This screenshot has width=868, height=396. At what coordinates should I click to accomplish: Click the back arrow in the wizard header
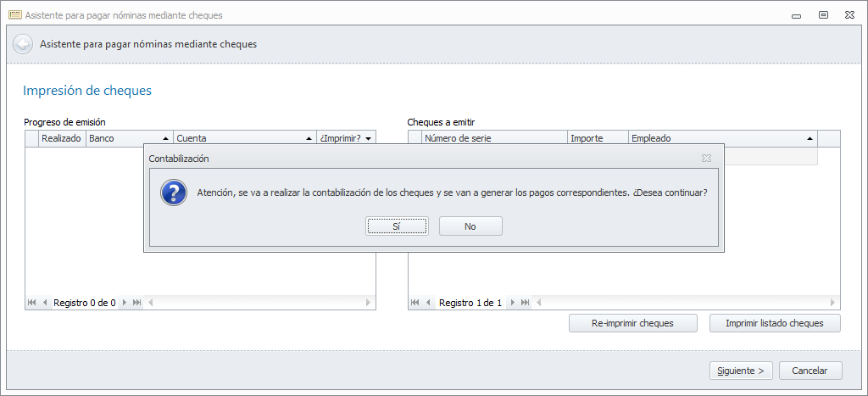tap(23, 44)
